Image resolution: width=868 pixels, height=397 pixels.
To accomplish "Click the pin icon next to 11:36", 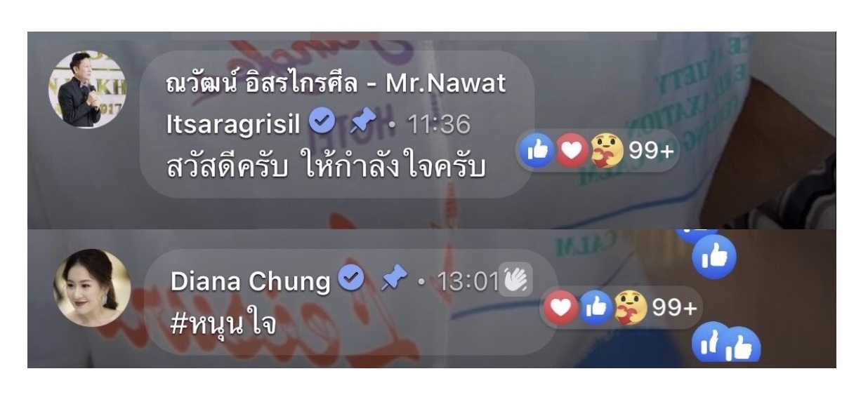I will tap(363, 124).
